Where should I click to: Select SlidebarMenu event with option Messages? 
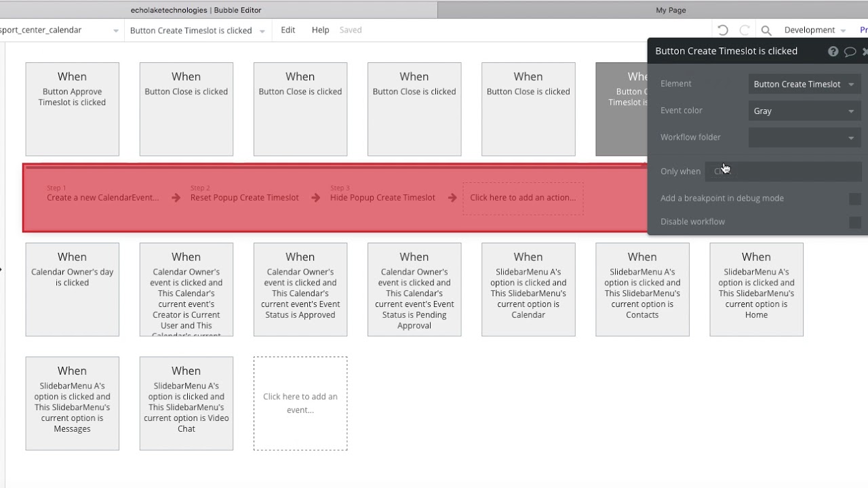pos(73,403)
